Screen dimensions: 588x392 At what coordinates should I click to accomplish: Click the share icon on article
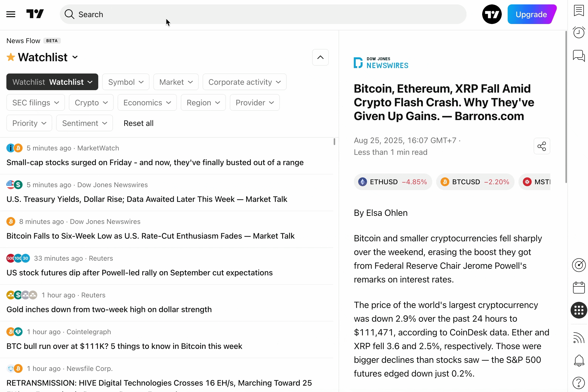541,146
